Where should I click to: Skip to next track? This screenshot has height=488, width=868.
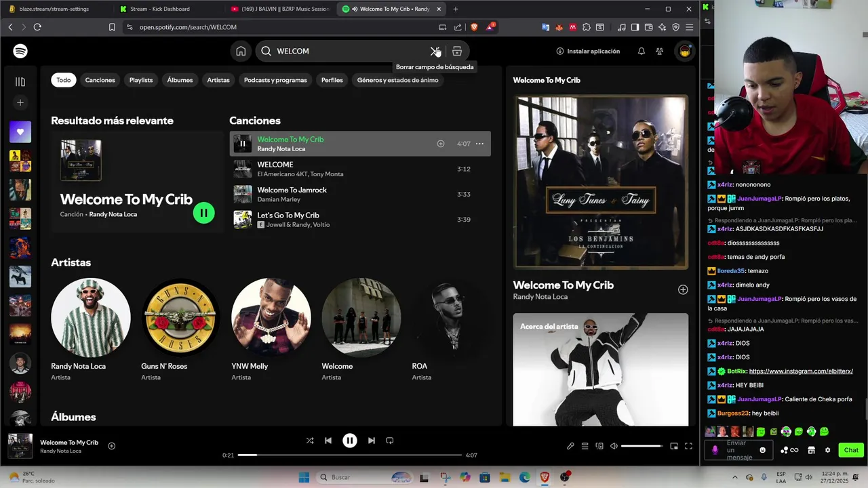coord(371,441)
